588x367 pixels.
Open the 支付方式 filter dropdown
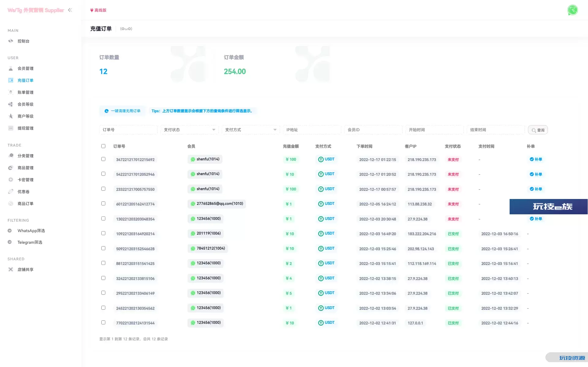(251, 130)
